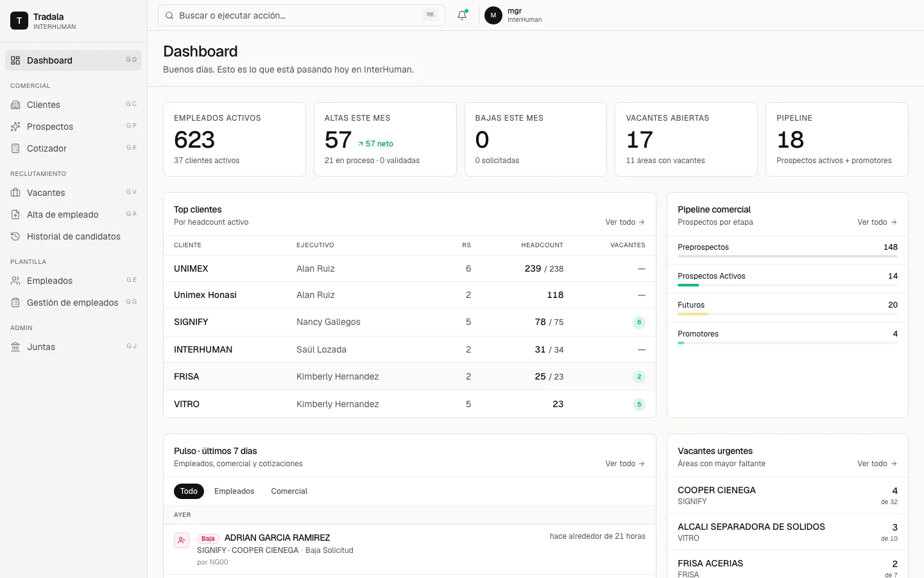Open the mgr user avatar menu

(x=493, y=15)
